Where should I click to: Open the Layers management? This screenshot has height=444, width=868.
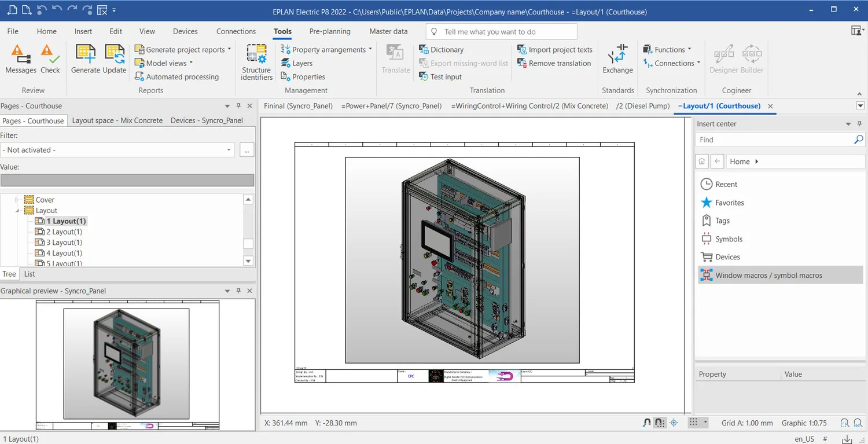(x=297, y=63)
